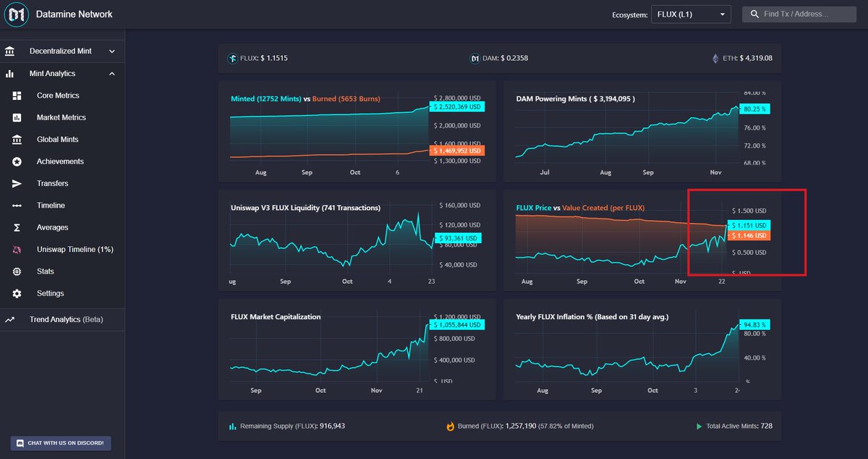Click the Core Metrics dashboard icon
This screenshot has width=868, height=459.
[17, 96]
